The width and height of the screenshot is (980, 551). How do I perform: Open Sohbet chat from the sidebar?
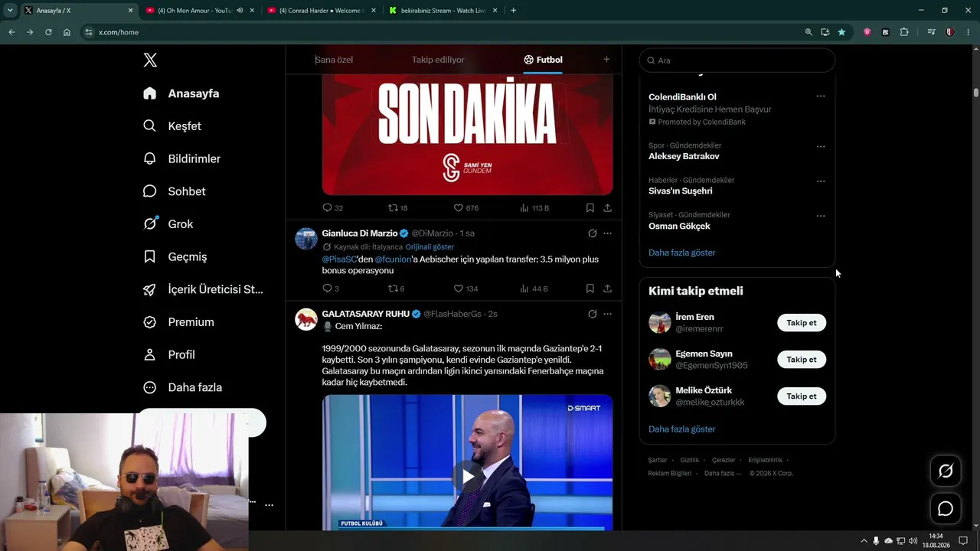[175, 191]
